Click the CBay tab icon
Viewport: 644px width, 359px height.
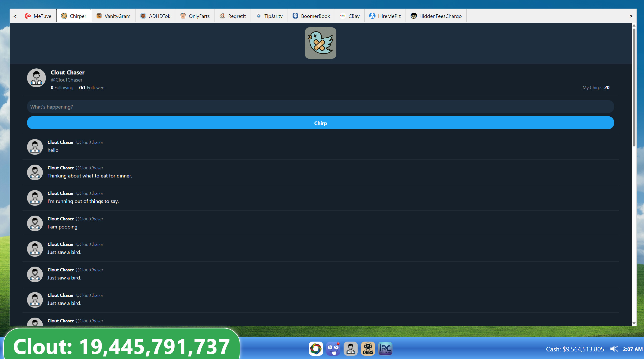coord(342,16)
